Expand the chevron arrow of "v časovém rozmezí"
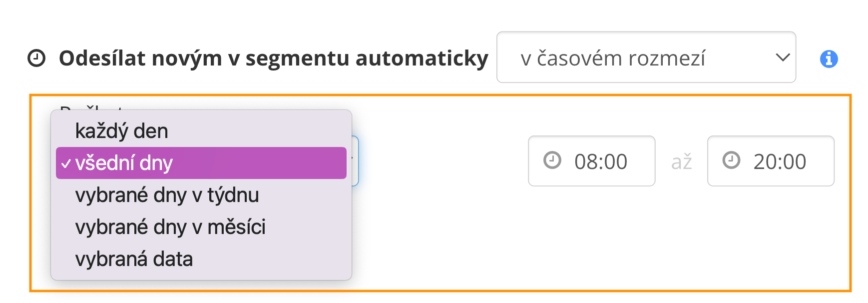Viewport: 868px width, 303px height. [782, 57]
